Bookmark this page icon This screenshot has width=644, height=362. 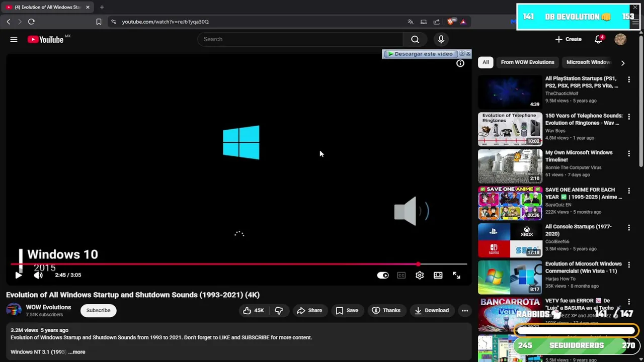click(99, 22)
